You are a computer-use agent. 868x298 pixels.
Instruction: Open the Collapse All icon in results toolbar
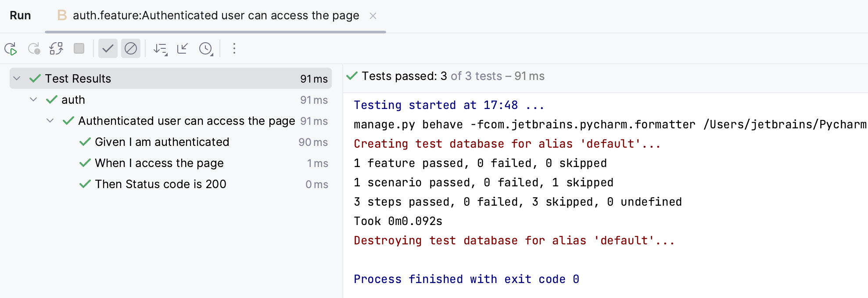182,49
